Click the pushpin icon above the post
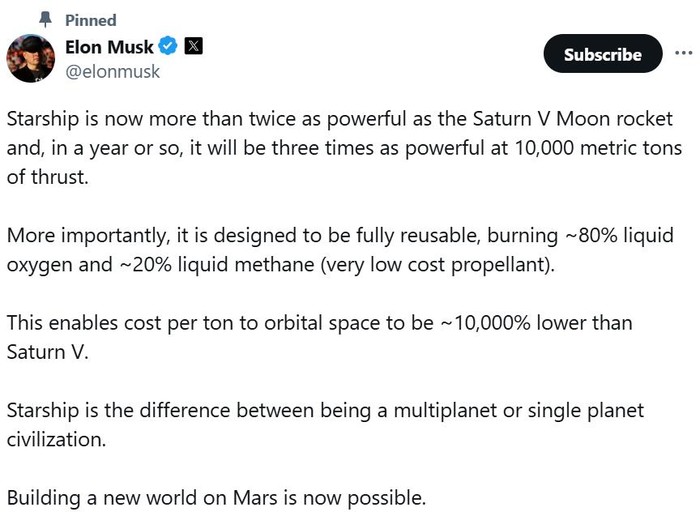This screenshot has height=516, width=700. (45, 20)
